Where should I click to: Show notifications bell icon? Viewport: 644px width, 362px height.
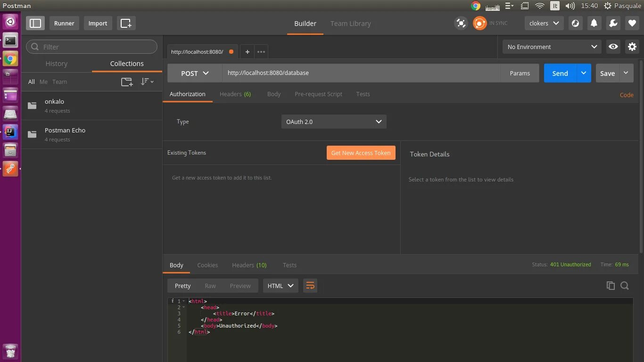coord(594,23)
